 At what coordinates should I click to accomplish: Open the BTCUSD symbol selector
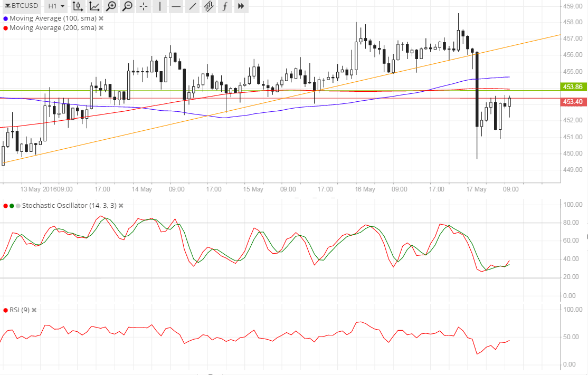pyautogui.click(x=21, y=7)
